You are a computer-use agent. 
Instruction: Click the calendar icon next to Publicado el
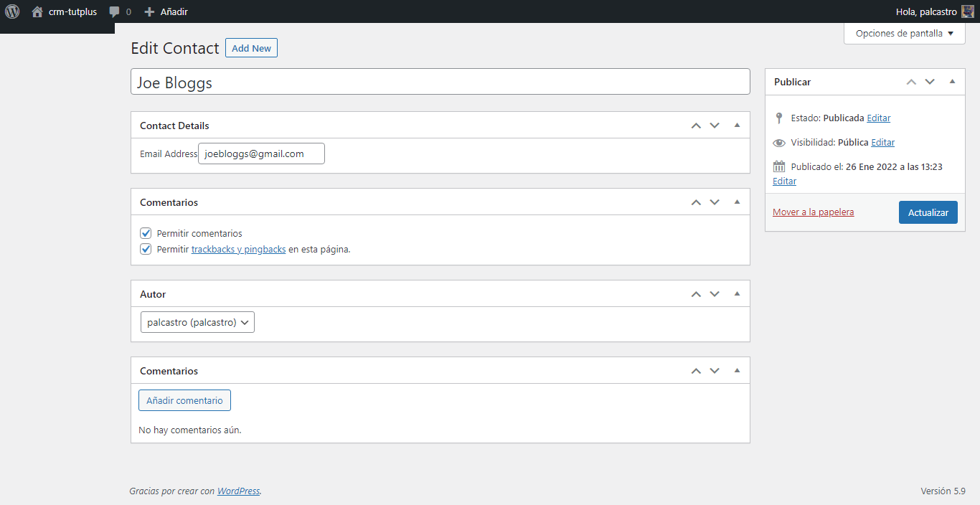click(x=779, y=166)
